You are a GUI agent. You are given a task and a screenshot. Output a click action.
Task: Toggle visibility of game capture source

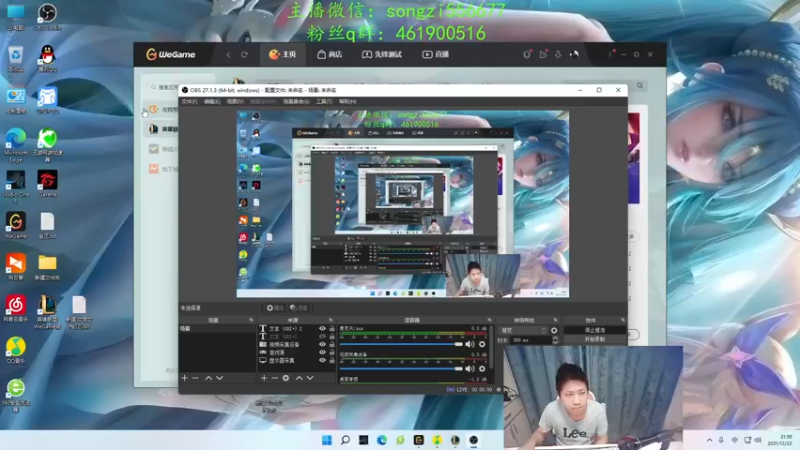point(322,352)
